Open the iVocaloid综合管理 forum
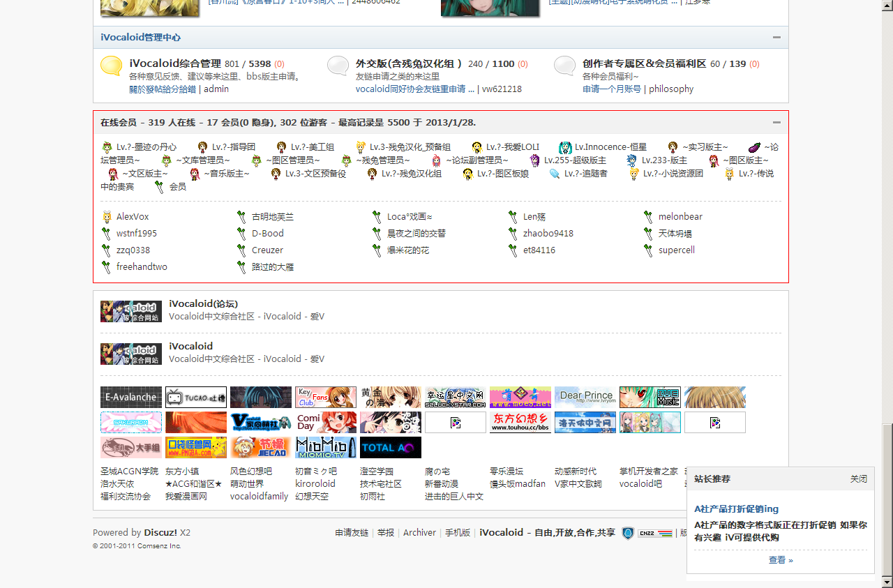Image resolution: width=893 pixels, height=588 pixels. (175, 63)
